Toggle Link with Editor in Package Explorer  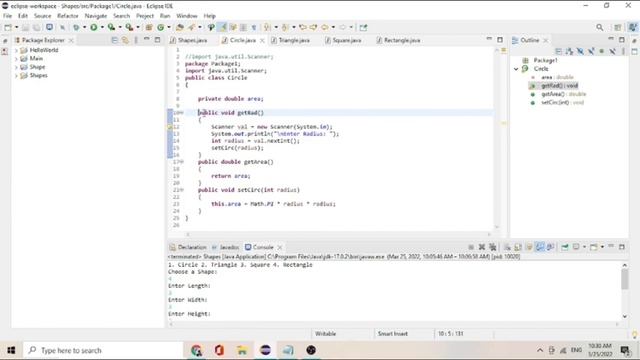point(125,40)
